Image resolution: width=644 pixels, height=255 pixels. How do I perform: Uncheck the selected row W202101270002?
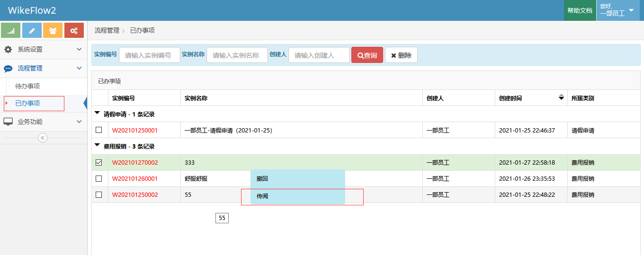pyautogui.click(x=99, y=163)
